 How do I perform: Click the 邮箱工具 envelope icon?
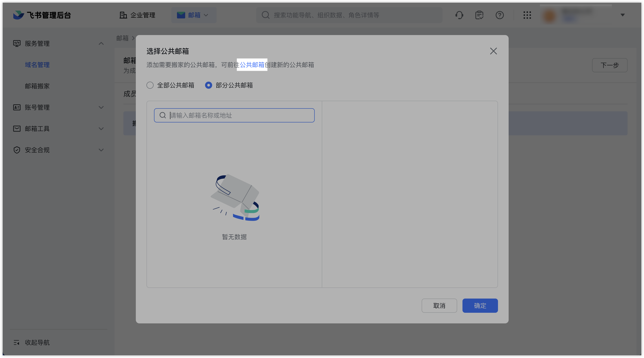pos(17,129)
